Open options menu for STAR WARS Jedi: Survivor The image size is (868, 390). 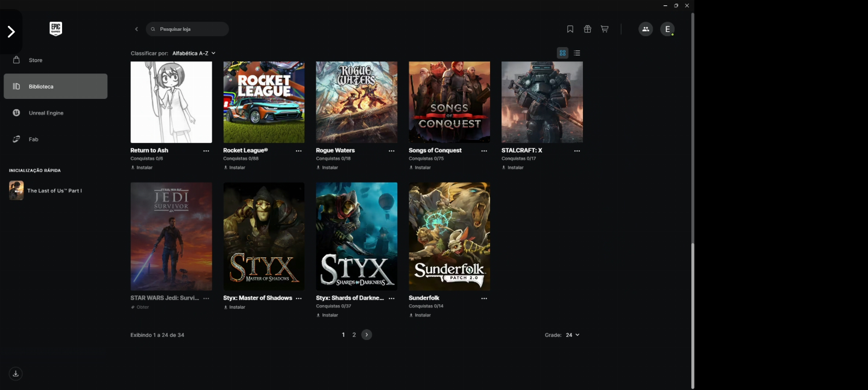(x=206, y=298)
